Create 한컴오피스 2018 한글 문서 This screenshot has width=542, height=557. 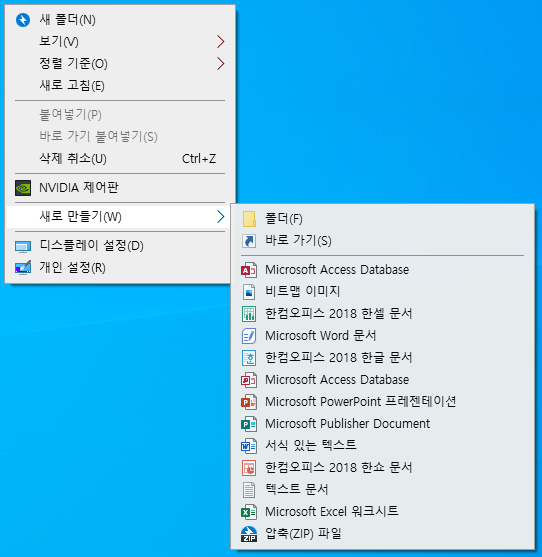(x=383, y=358)
